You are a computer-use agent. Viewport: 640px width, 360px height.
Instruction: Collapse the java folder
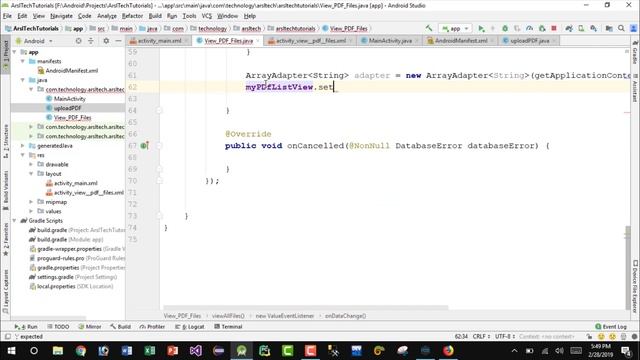[23, 80]
